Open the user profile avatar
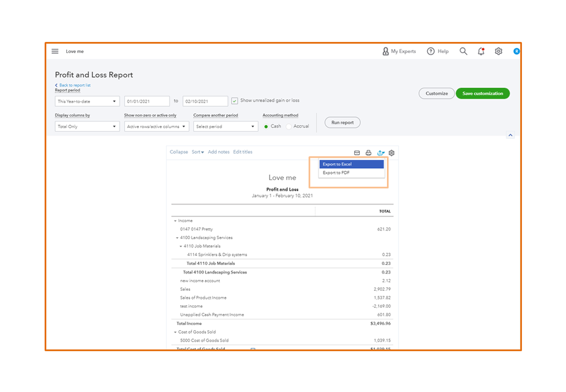This screenshot has width=566, height=392. 517,51
